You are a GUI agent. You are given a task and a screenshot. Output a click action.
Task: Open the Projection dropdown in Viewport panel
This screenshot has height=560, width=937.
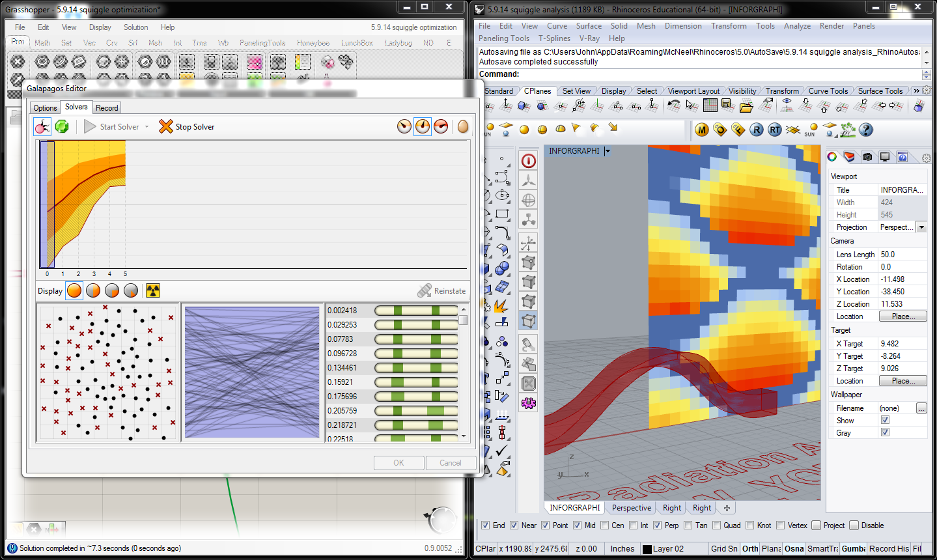pos(920,227)
